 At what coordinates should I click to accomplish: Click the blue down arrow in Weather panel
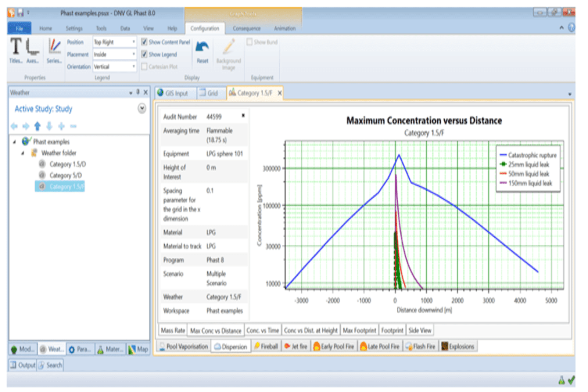point(49,126)
